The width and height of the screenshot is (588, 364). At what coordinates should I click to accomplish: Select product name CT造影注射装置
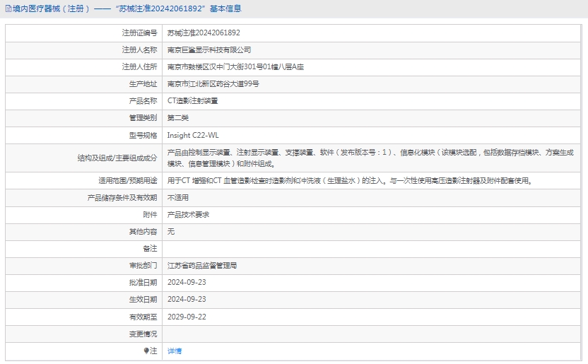point(192,101)
